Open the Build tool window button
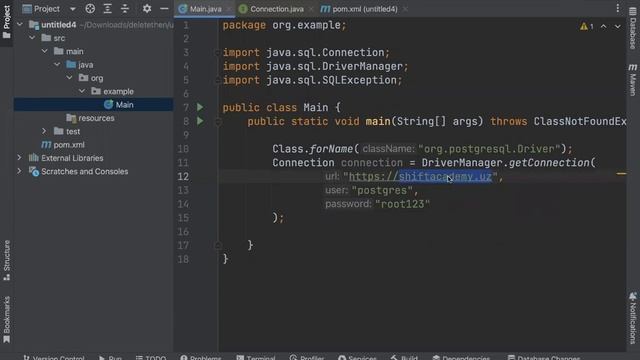Viewport: 640px width, 360px height. (x=404, y=357)
